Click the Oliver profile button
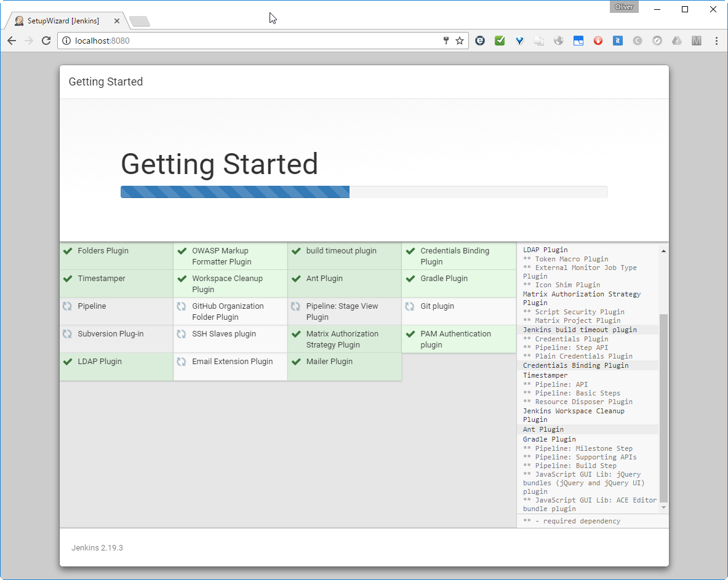 (624, 7)
